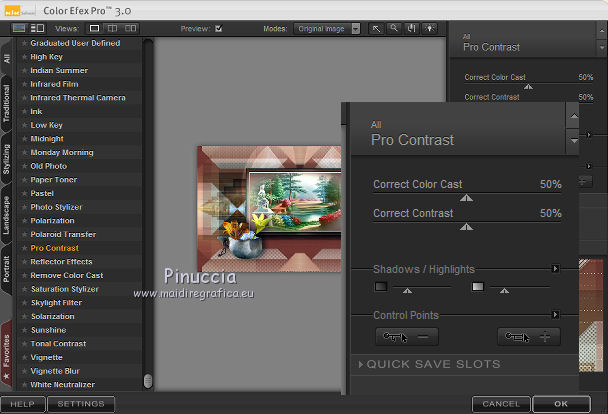
Task: Select the single image view icon
Action: click(x=94, y=28)
